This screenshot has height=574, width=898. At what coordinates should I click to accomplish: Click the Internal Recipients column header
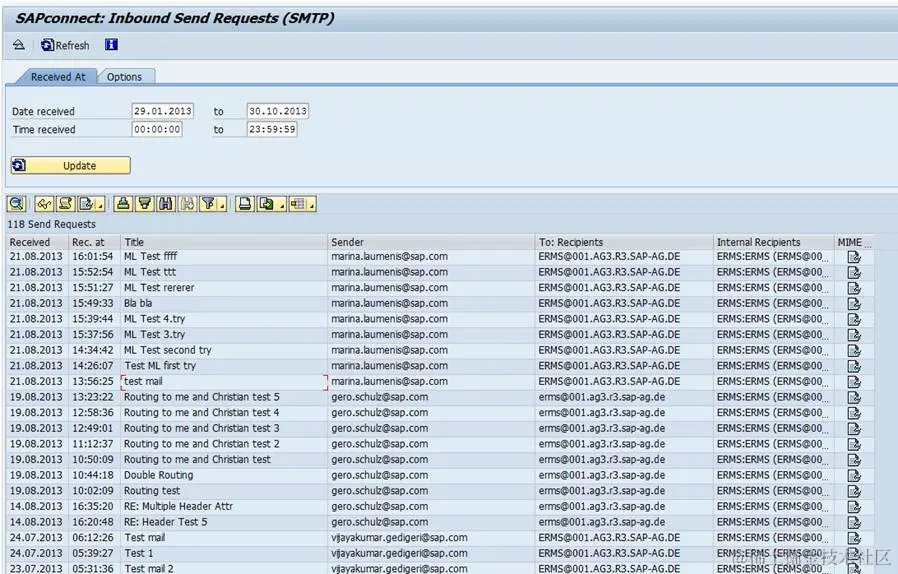point(774,242)
